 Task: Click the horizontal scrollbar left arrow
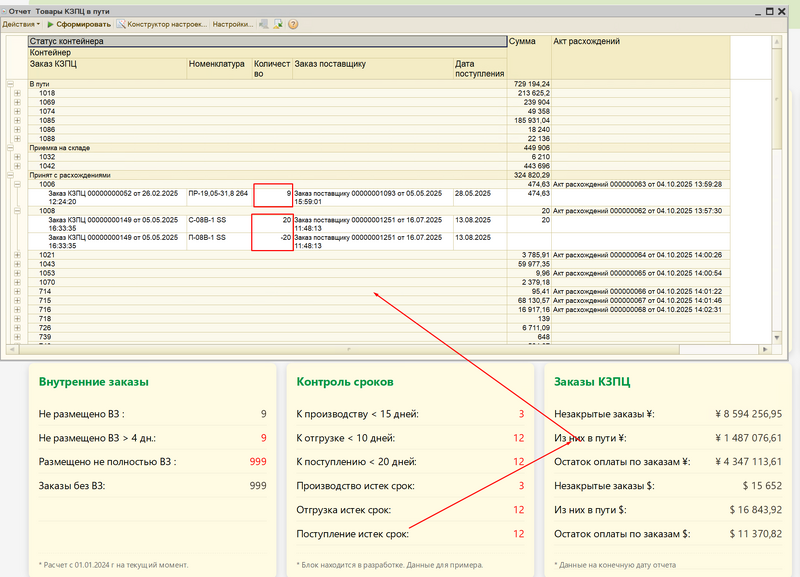pos(11,349)
